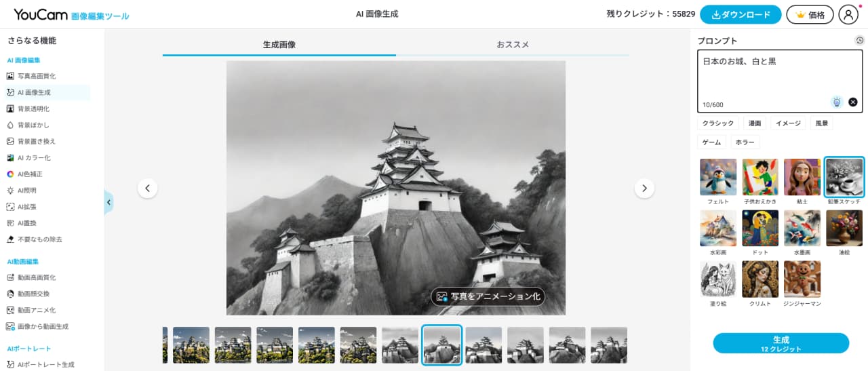Viewport: 868px width, 371px height.
Task: Click the ダウンロード button
Action: (741, 15)
